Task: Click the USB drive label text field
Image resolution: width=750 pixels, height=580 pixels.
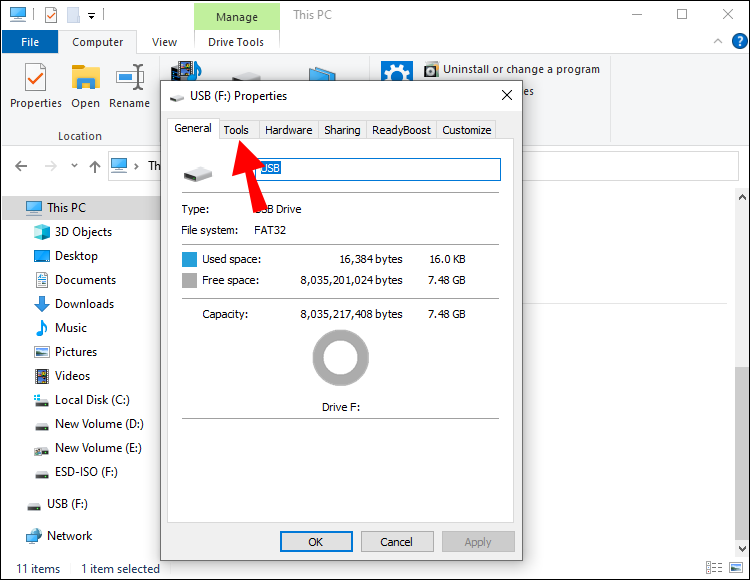Action: pos(378,169)
